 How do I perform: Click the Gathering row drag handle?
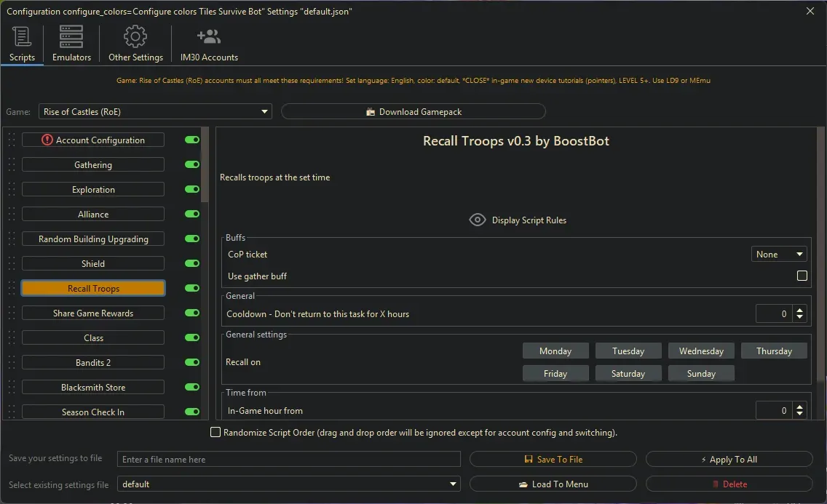pos(11,165)
